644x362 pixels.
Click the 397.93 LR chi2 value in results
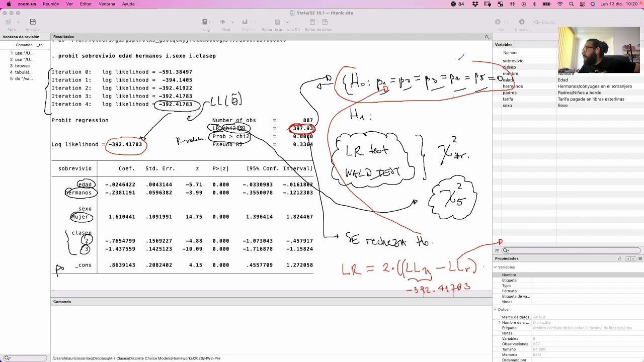303,128
